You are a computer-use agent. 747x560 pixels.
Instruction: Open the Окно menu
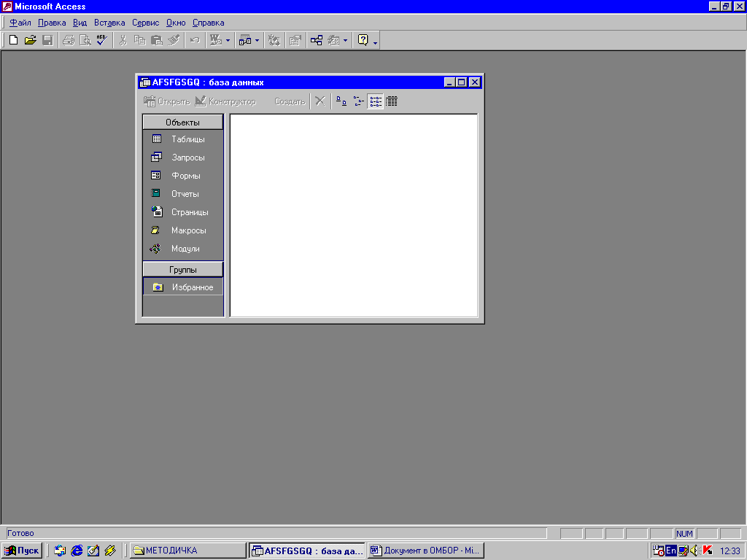pyautogui.click(x=176, y=23)
